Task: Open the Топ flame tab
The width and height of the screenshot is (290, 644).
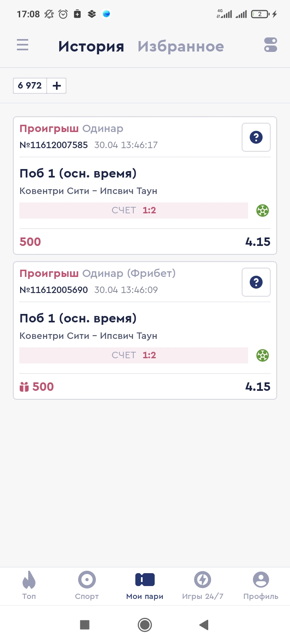Action: point(29,586)
